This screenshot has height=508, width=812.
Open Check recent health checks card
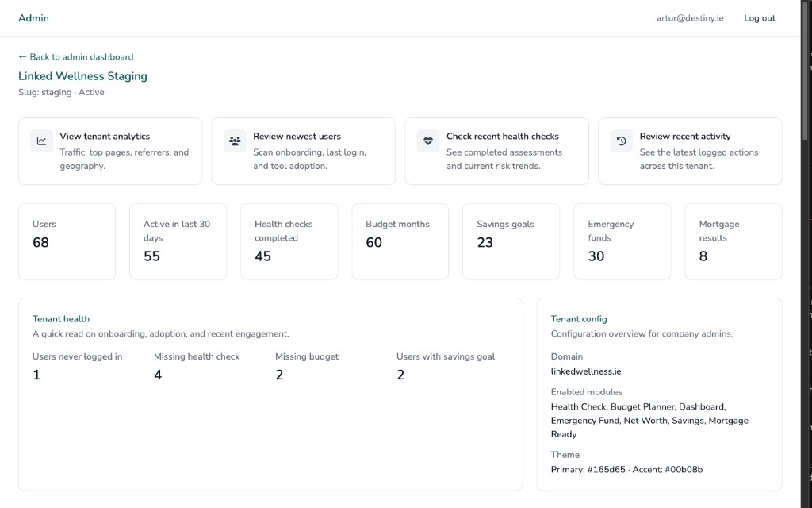click(497, 151)
